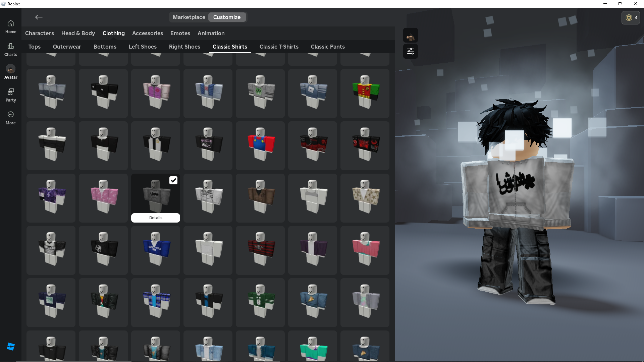This screenshot has height=362, width=644.
Task: Select the Bottoms subcategory
Action: (x=105, y=47)
